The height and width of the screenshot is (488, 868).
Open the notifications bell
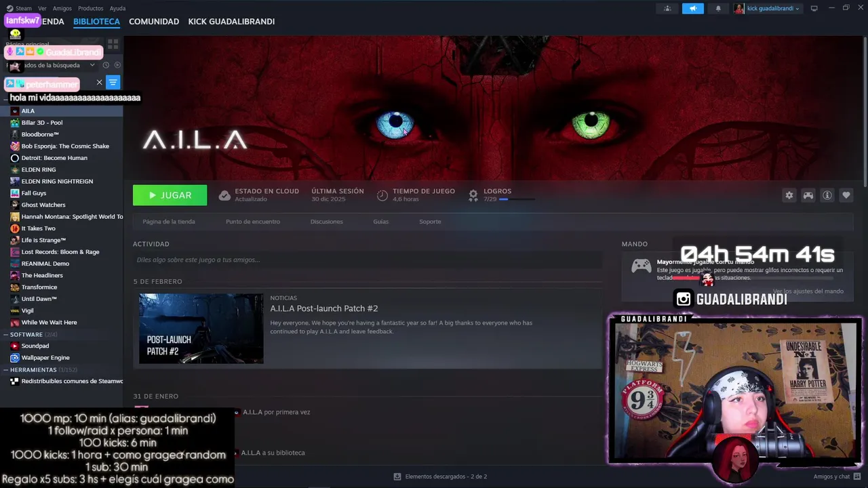point(718,8)
